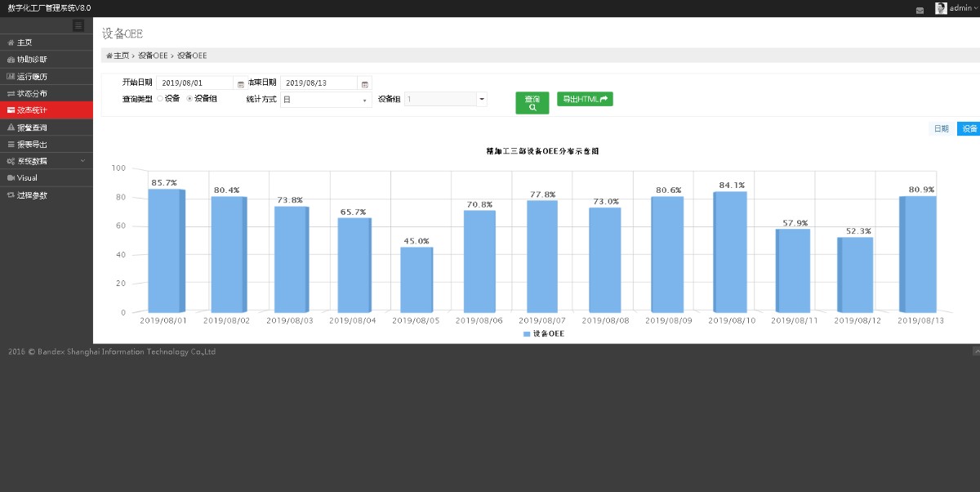Screen dimensions: 980x492
Task: Click the Visual camera icon in sidebar
Action: 11,177
